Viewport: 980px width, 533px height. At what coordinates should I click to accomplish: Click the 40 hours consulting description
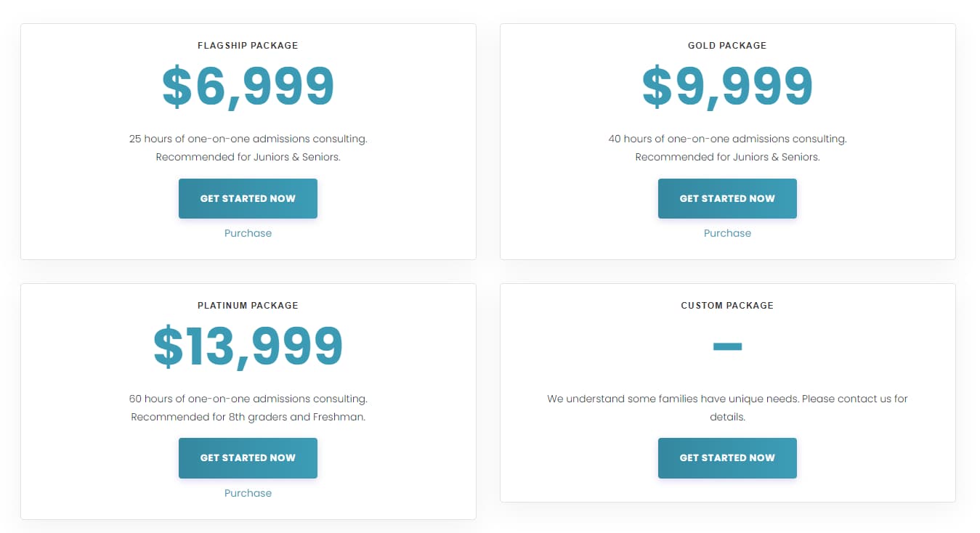tap(727, 139)
